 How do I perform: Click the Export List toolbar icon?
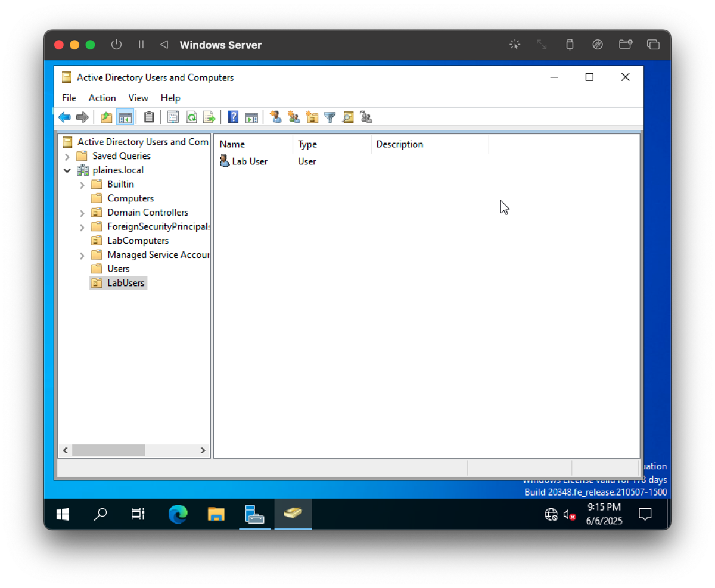click(x=209, y=117)
